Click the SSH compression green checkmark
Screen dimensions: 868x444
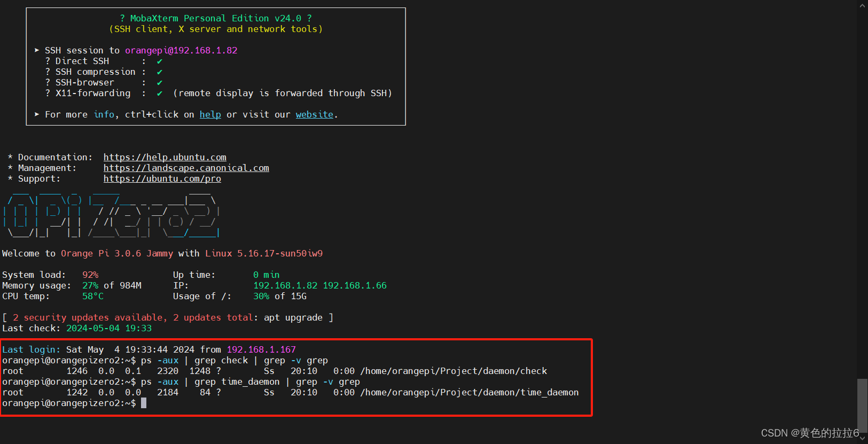pyautogui.click(x=159, y=72)
